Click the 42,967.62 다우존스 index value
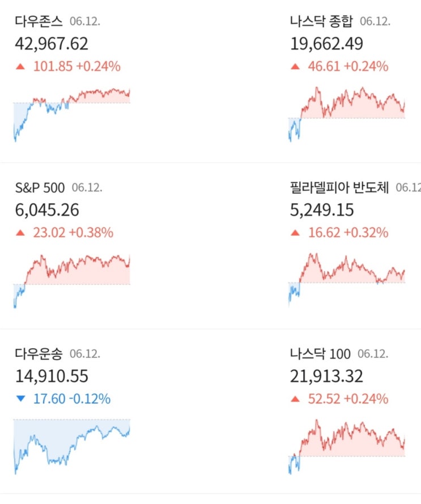This screenshot has height=504, width=421. 52,44
